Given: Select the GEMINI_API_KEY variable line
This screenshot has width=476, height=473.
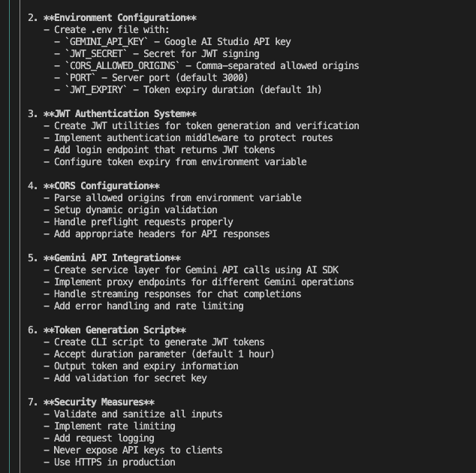Looking at the screenshot, I should [172, 41].
